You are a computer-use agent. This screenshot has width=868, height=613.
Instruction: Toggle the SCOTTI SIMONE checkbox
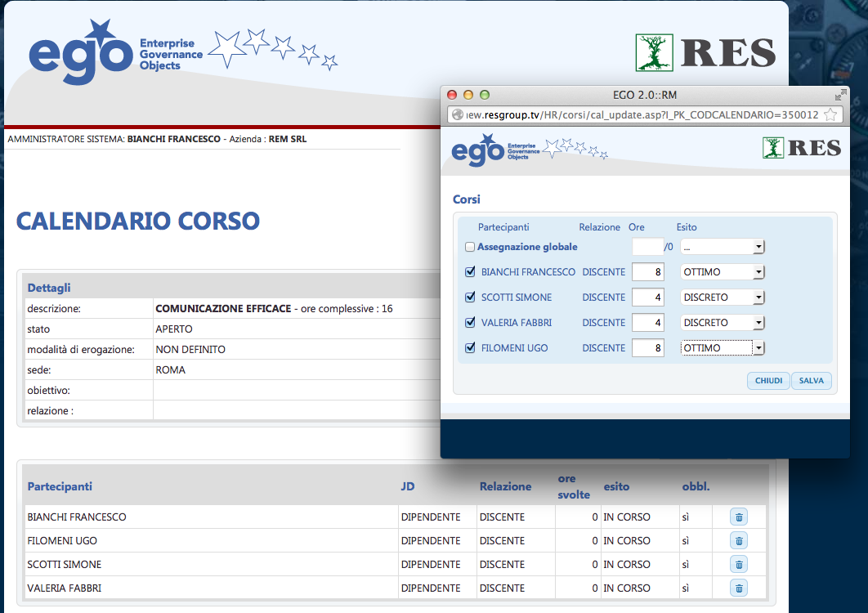[x=470, y=298]
